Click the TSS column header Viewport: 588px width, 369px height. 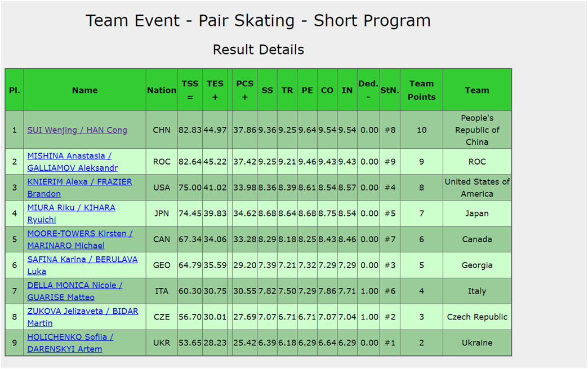pos(190,90)
